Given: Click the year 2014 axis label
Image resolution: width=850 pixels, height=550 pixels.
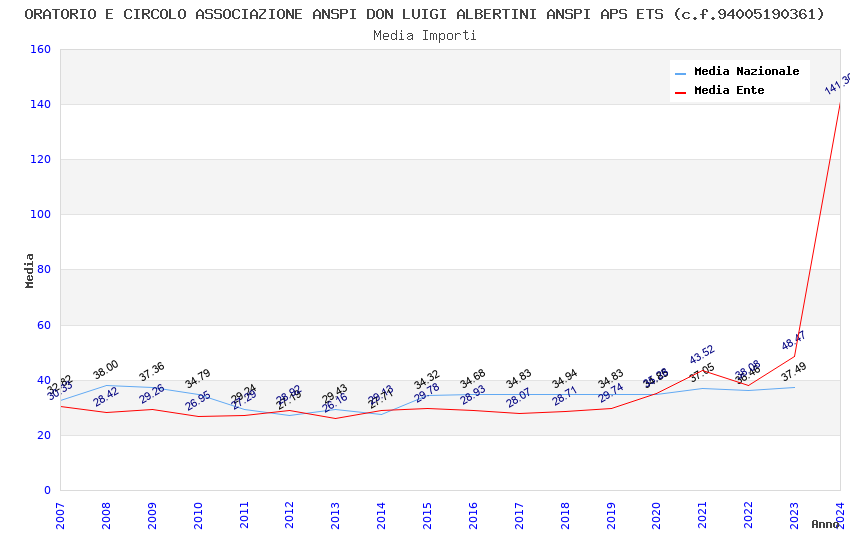Looking at the screenshot, I should [382, 515].
